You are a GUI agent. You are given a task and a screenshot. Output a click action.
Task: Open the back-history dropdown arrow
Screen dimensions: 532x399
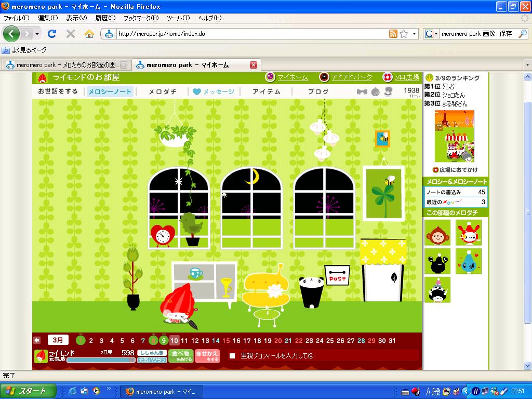pyautogui.click(x=37, y=34)
